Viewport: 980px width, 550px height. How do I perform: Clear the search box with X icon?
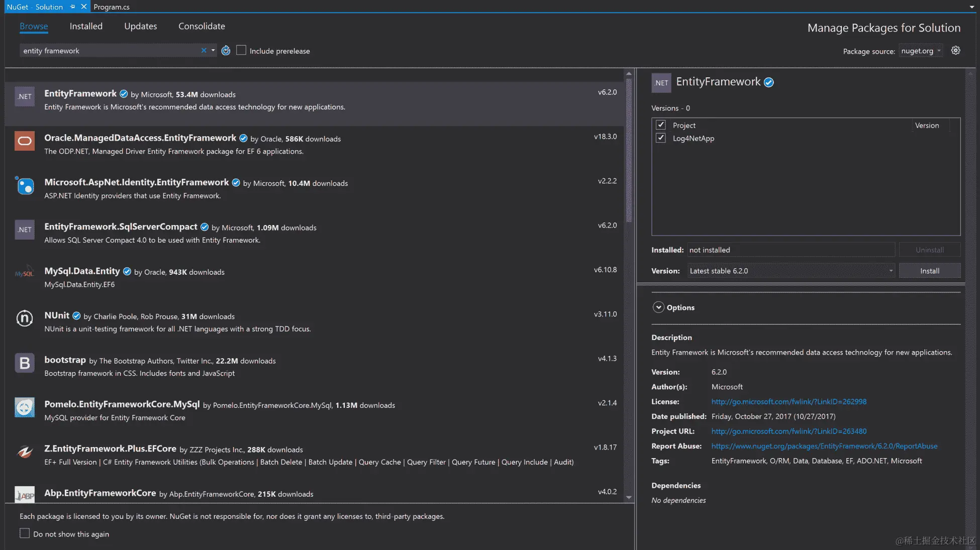point(204,51)
